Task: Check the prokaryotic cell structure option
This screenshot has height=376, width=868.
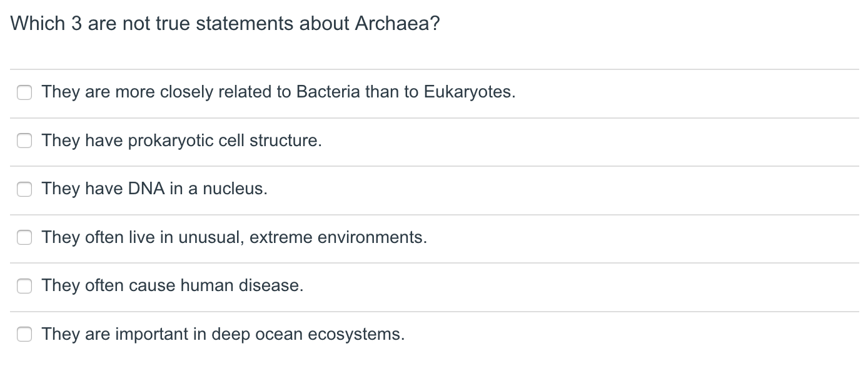Action: pos(24,141)
